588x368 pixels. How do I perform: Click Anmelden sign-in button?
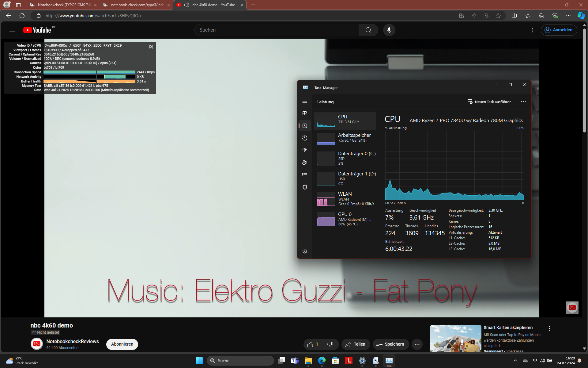(x=559, y=30)
